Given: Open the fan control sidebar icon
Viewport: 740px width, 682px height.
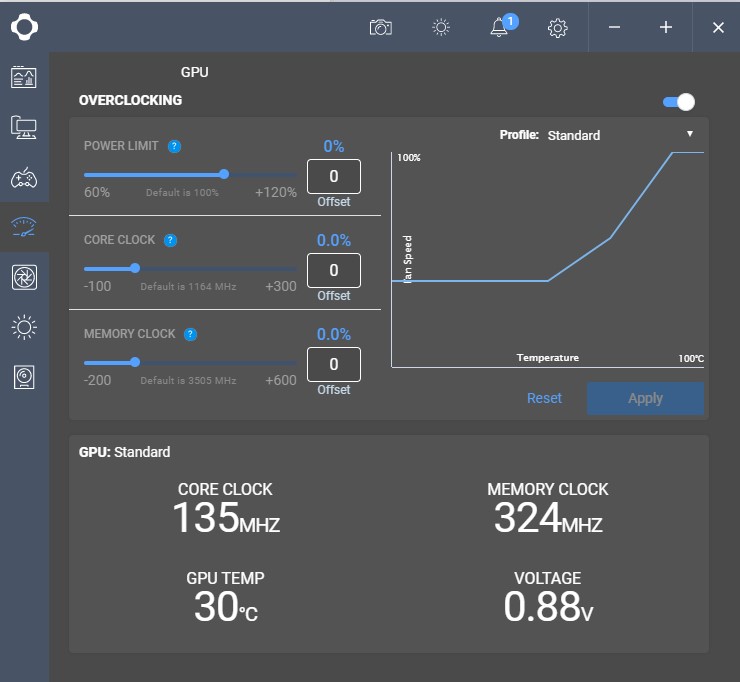Looking at the screenshot, I should 24,277.
